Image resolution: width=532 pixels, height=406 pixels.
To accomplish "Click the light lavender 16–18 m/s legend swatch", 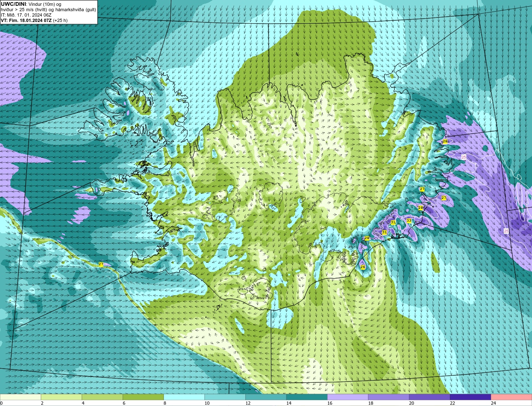I will pos(348,397).
